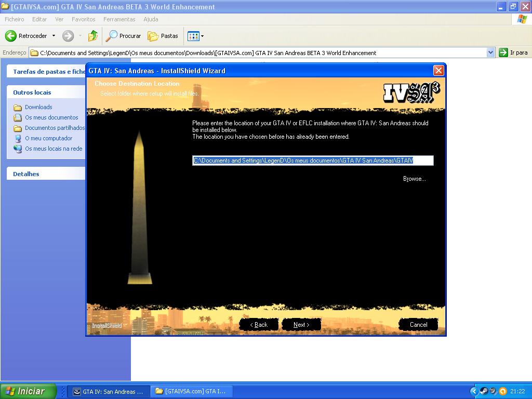This screenshot has width=532, height=399.
Task: Open Os meus documentos link
Action: [x=51, y=117]
